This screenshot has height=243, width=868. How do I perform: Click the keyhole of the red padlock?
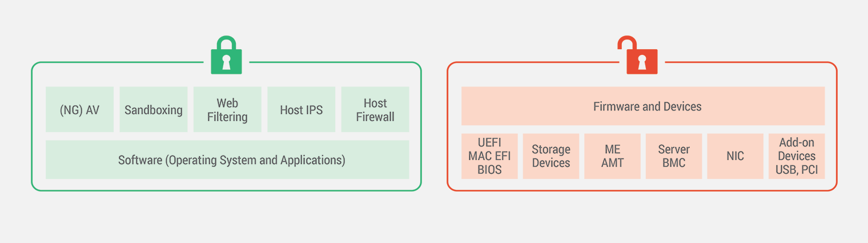642,62
